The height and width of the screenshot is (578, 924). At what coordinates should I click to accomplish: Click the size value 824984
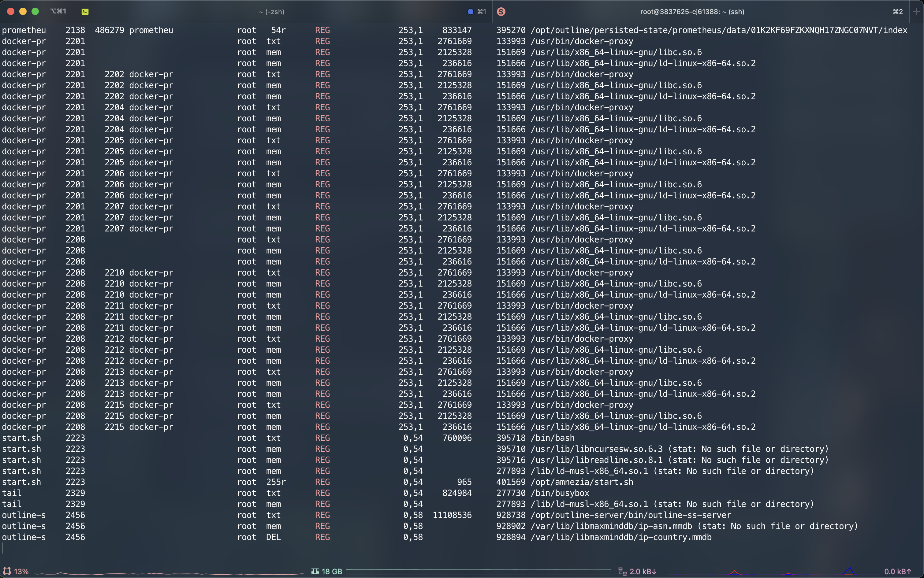[457, 493]
